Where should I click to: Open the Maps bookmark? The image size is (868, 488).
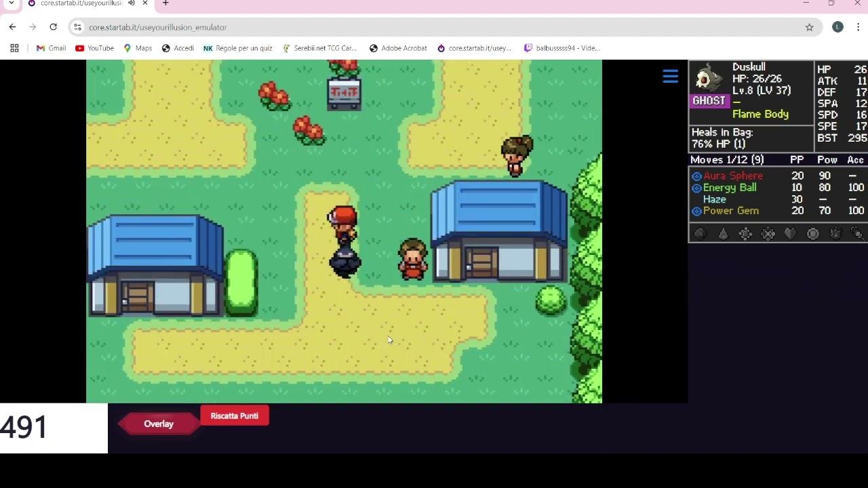[x=137, y=48]
